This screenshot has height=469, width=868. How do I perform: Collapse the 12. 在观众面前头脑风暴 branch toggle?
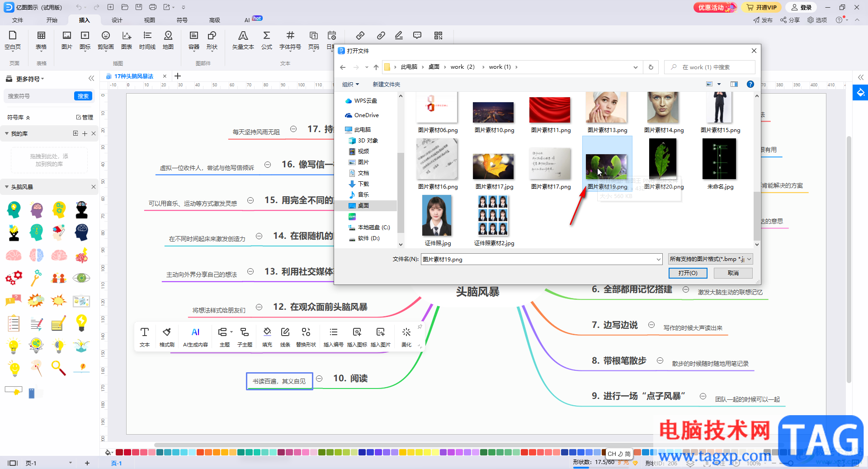[259, 307]
